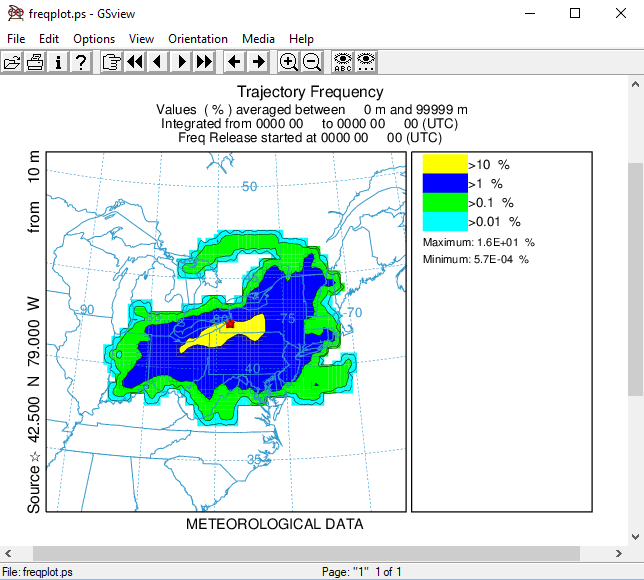Click the latitude label '50' on map
644x580 pixels.
point(249,186)
